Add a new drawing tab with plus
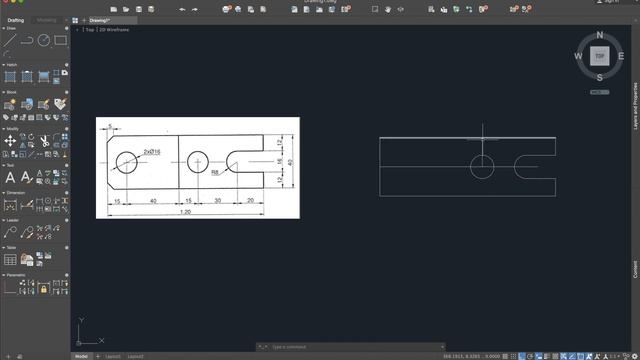Viewport: 640px width, 360px height. (x=84, y=20)
